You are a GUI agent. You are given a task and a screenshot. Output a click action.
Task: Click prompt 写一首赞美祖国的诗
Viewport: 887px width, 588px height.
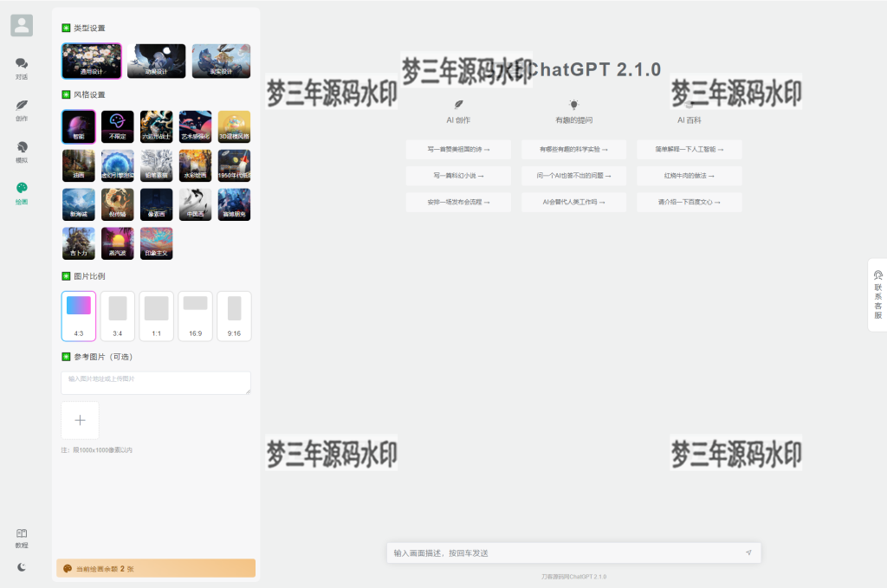click(458, 149)
